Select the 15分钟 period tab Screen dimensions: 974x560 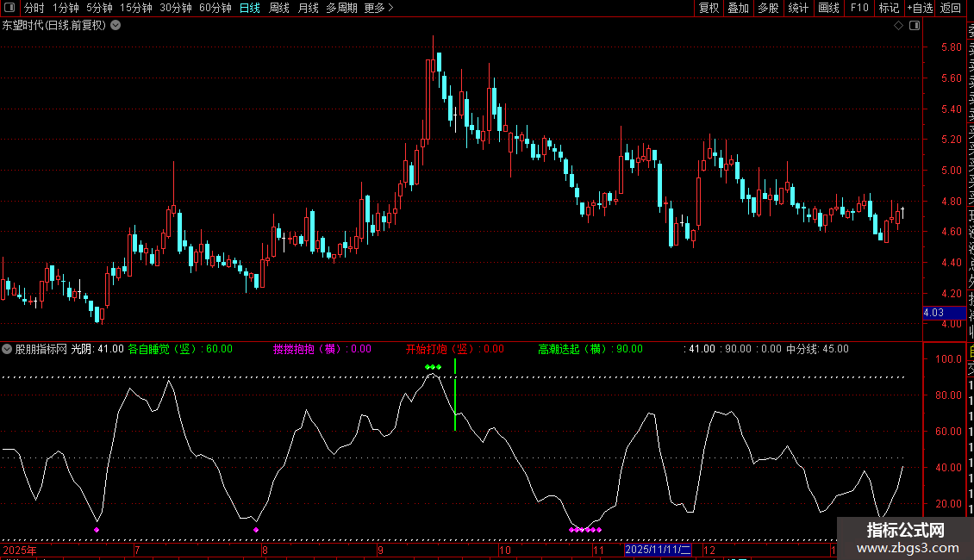point(136,8)
